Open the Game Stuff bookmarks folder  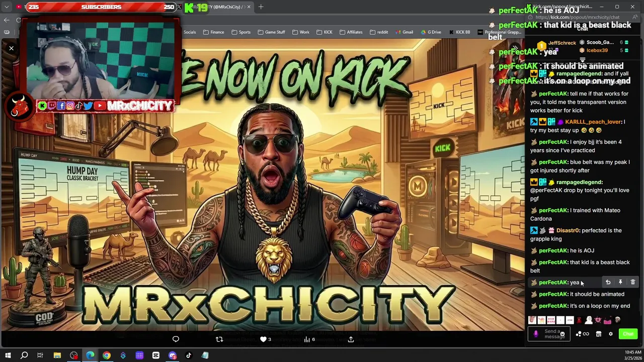pos(271,32)
